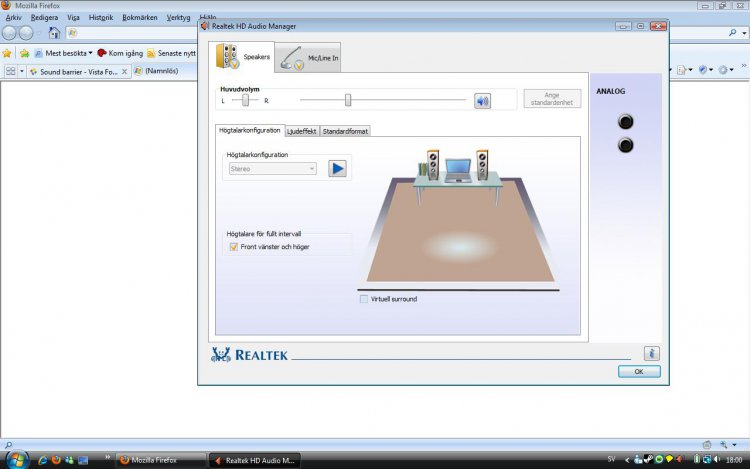
Task: Open the blue shield safety toolbar icon
Action: 704,70
